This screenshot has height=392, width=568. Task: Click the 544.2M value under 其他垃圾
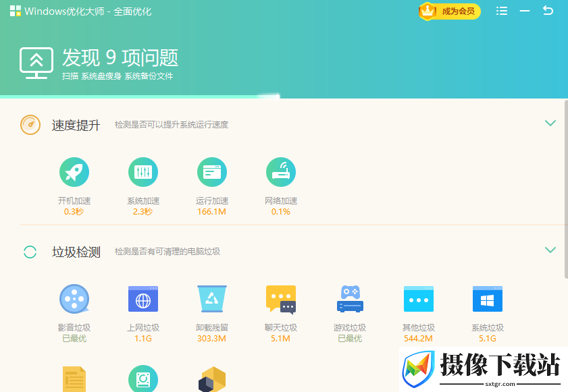point(418,339)
